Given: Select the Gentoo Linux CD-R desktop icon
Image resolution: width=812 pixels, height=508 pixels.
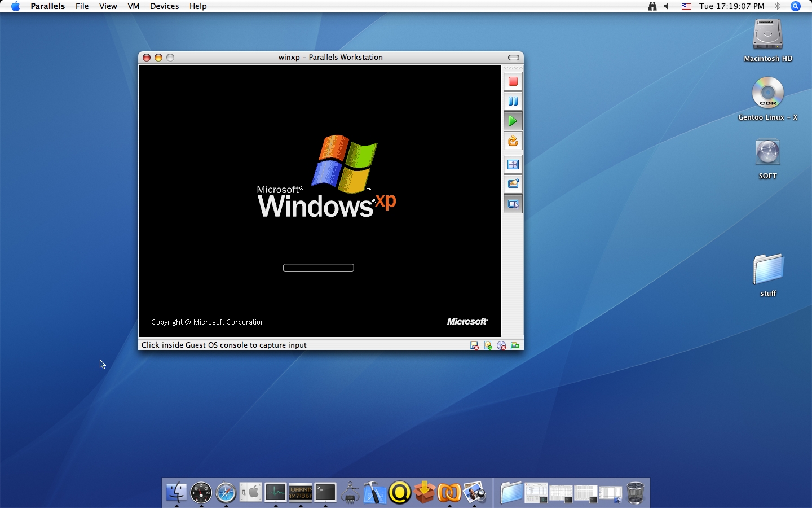Looking at the screenshot, I should (x=768, y=93).
